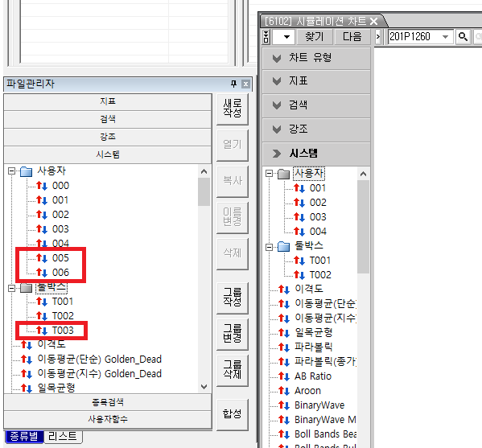Select 이동평균(단순) Golden_Dead in 파일관리자
Screen dimensions: 482x448
click(99, 360)
